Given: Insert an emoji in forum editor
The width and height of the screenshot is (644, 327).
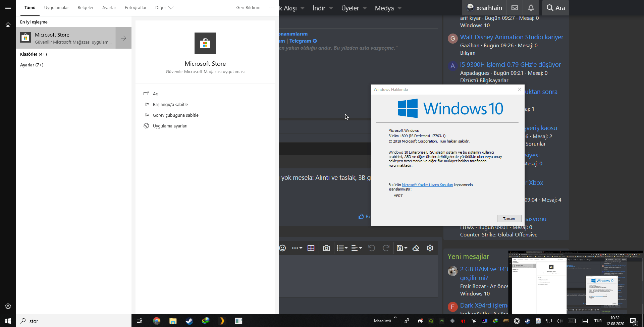Looking at the screenshot, I should coord(282,248).
